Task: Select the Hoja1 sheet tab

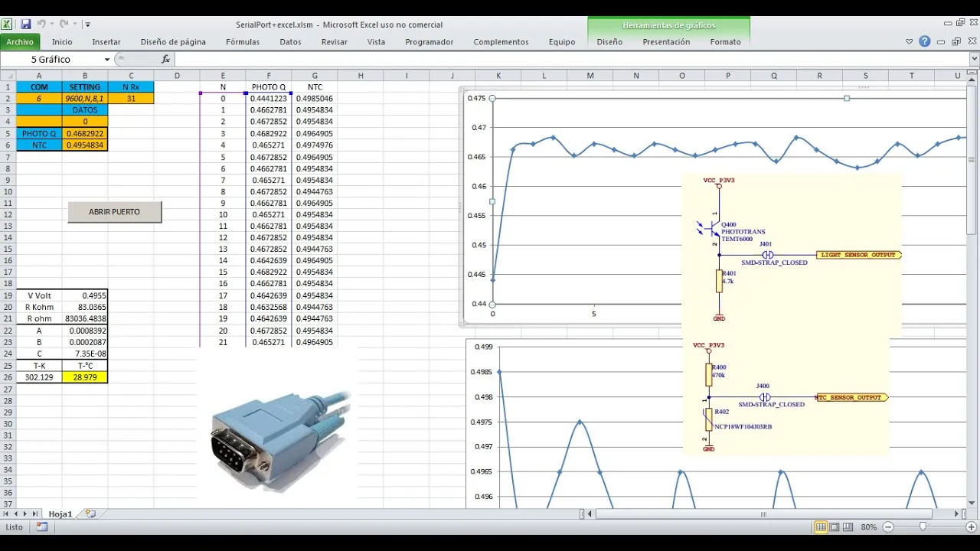Action: (60, 514)
